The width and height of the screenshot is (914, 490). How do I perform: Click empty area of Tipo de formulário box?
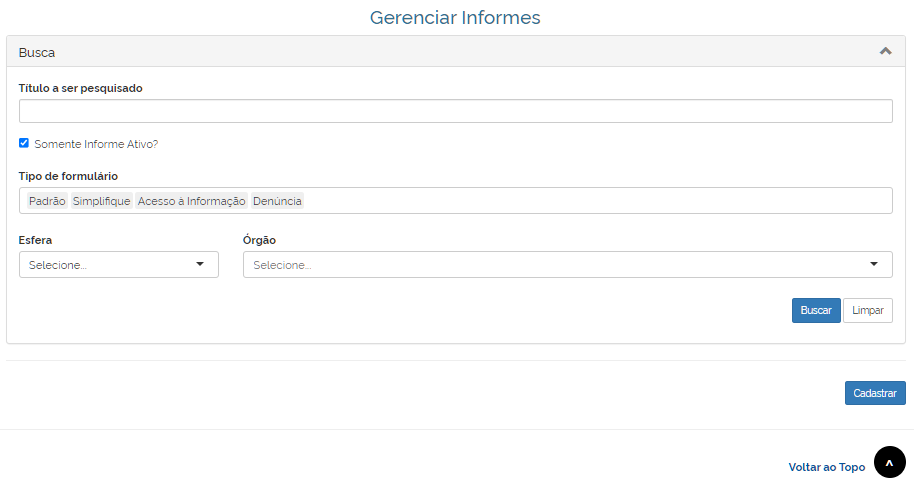[595, 200]
